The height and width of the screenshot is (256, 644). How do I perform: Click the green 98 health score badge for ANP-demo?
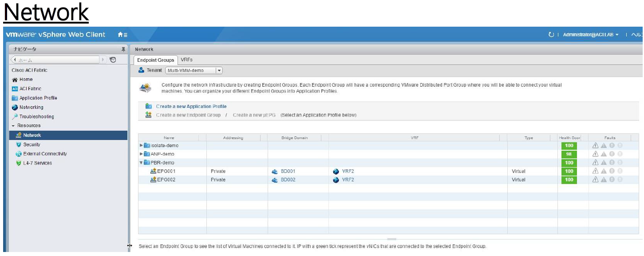(x=569, y=154)
